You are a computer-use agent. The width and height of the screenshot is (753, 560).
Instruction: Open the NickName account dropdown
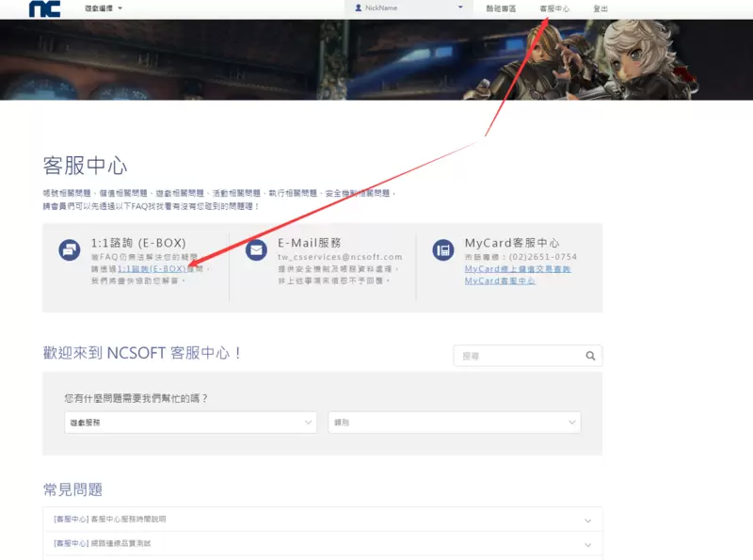click(409, 8)
